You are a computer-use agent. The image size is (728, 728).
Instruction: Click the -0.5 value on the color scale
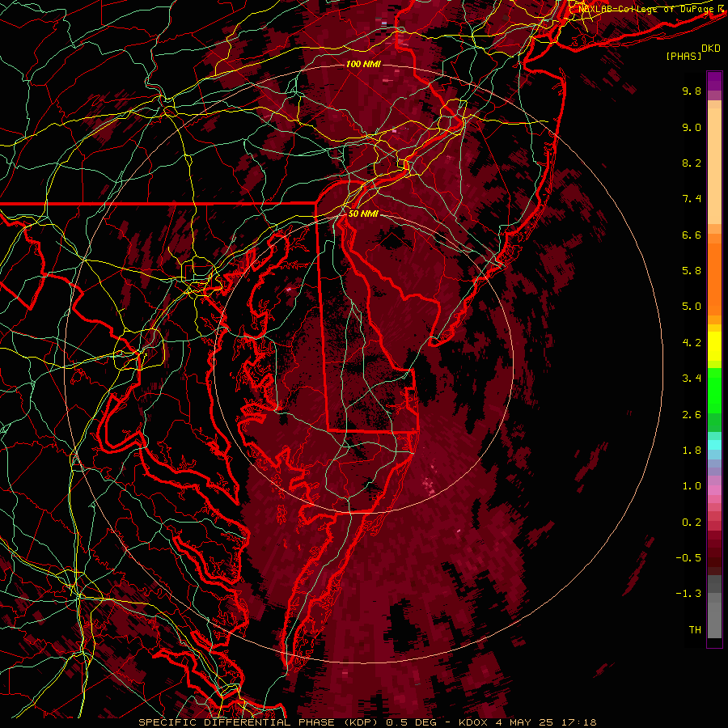[688, 558]
